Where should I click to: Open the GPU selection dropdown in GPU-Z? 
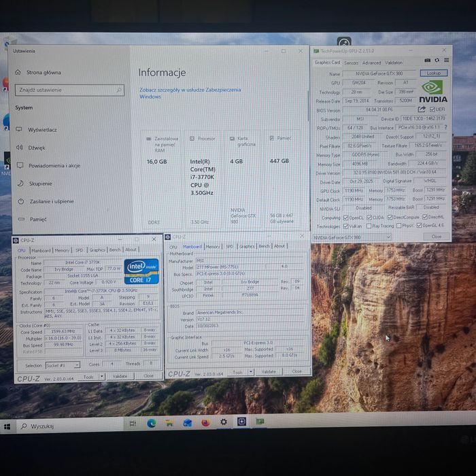coord(352,237)
